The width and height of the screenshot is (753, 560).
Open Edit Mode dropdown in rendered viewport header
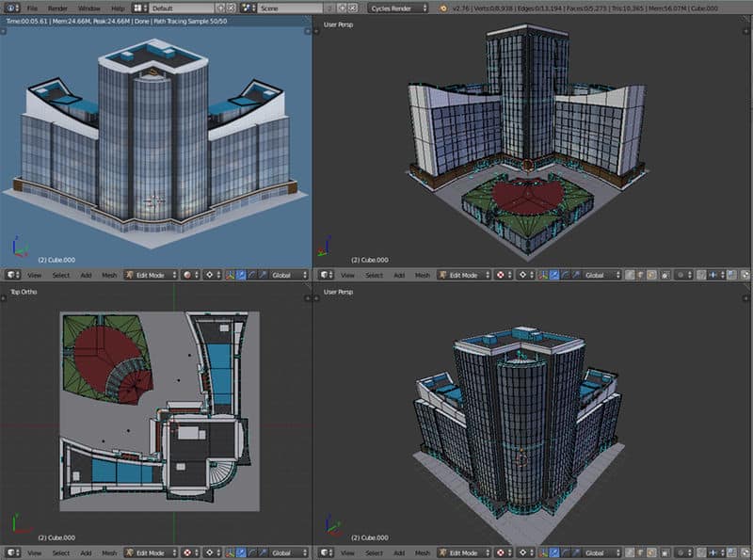(151, 275)
